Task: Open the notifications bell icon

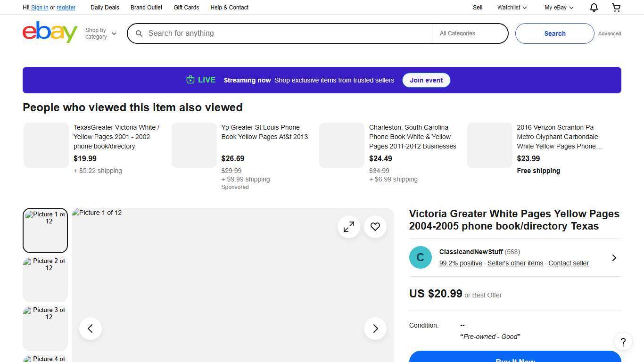Action: tap(594, 8)
